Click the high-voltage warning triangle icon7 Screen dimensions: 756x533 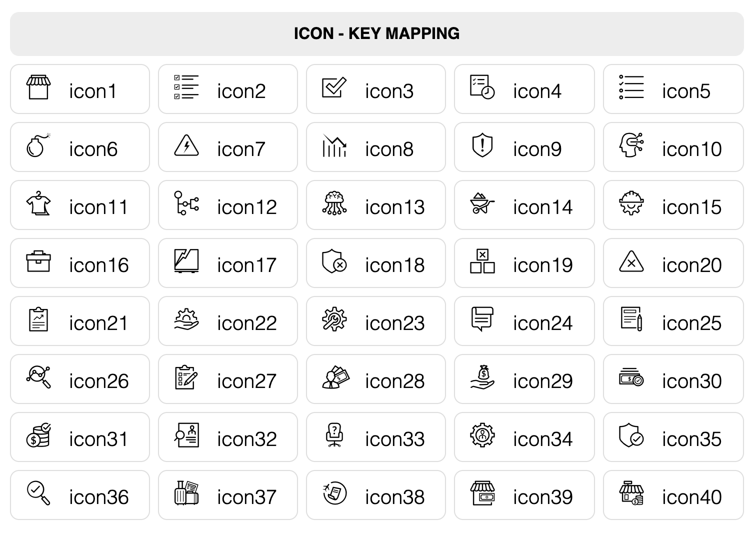(x=186, y=145)
